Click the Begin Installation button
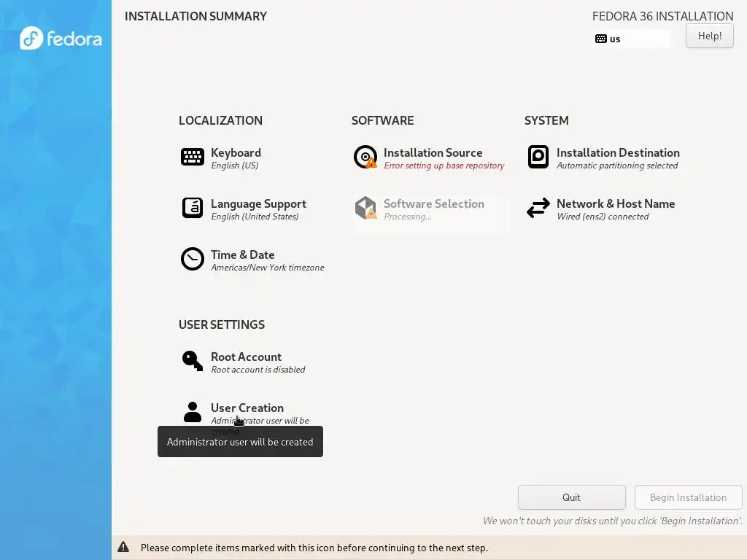The image size is (747, 560). click(689, 497)
